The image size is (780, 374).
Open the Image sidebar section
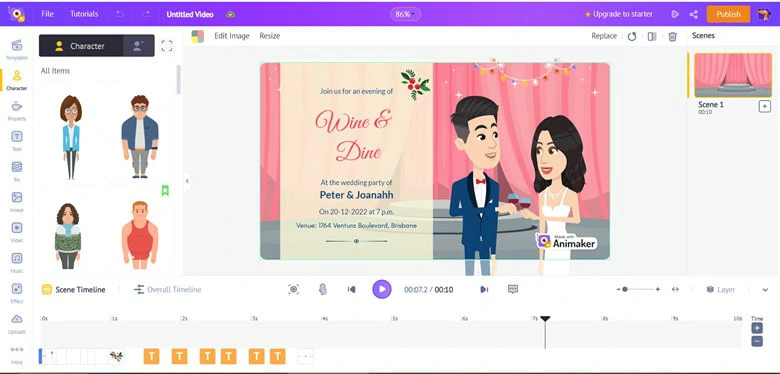tap(16, 201)
